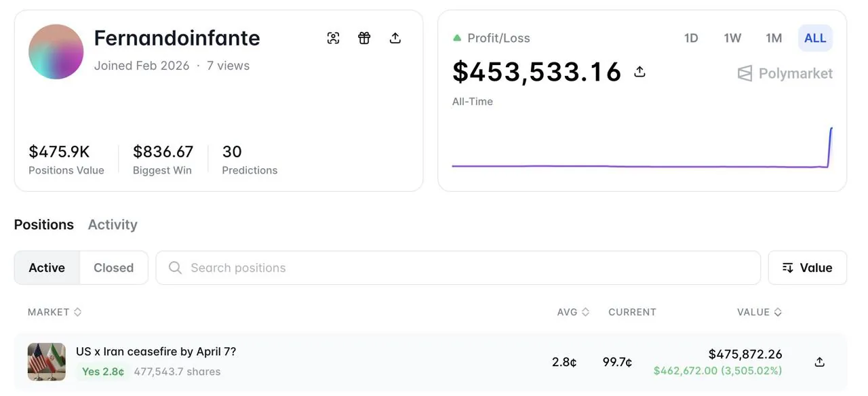
Task: Select the Positions tab
Action: pos(44,224)
